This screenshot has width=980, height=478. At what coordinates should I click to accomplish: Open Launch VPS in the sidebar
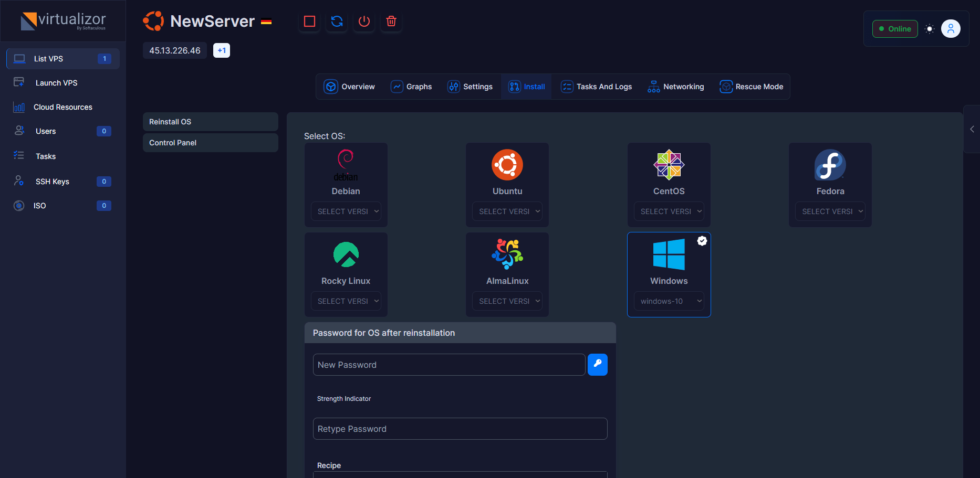tap(63, 83)
